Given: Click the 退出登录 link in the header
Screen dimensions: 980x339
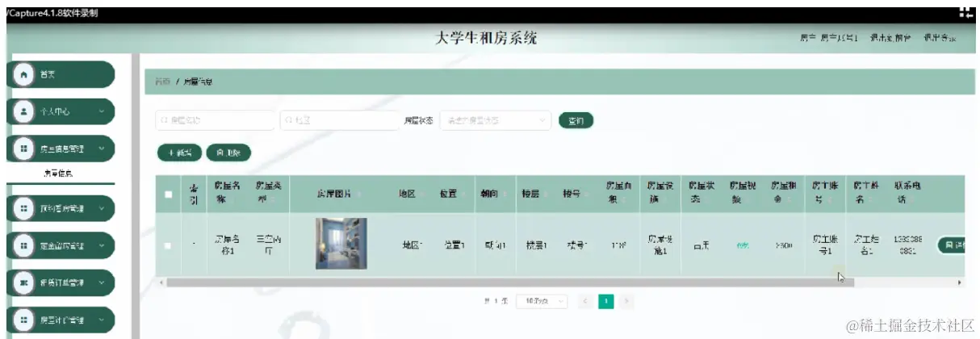Looking at the screenshot, I should pyautogui.click(x=940, y=39).
